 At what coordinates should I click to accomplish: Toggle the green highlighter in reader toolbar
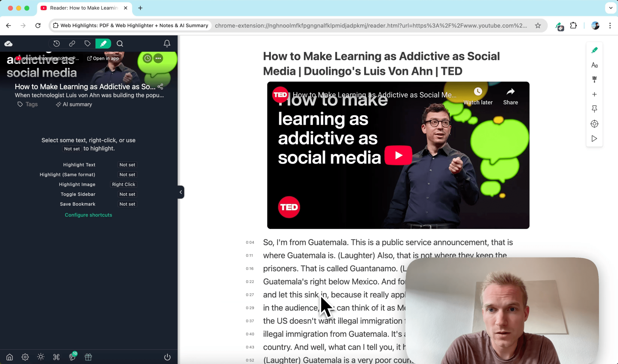click(x=594, y=50)
